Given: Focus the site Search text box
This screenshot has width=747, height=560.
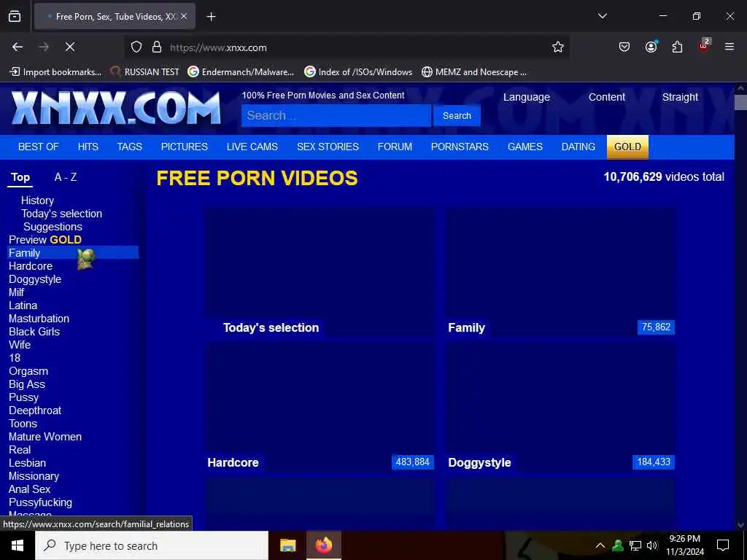Looking at the screenshot, I should [336, 116].
